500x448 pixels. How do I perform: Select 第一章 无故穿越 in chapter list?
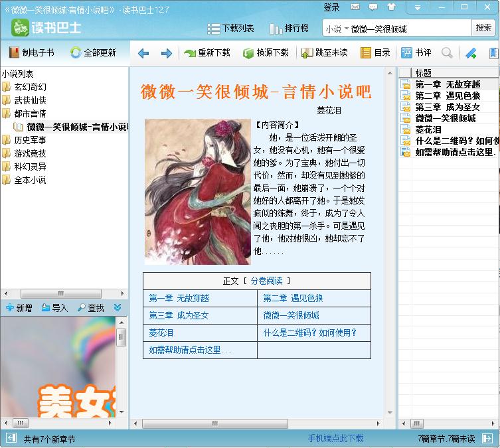(449, 84)
